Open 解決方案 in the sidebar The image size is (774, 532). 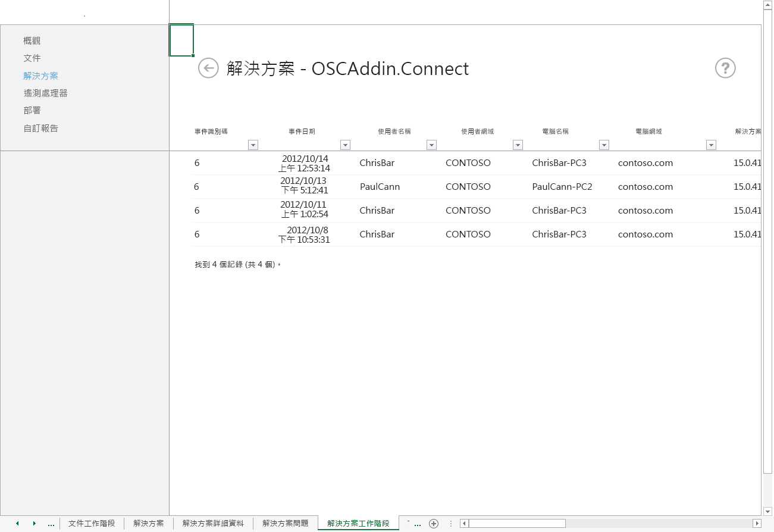click(41, 76)
